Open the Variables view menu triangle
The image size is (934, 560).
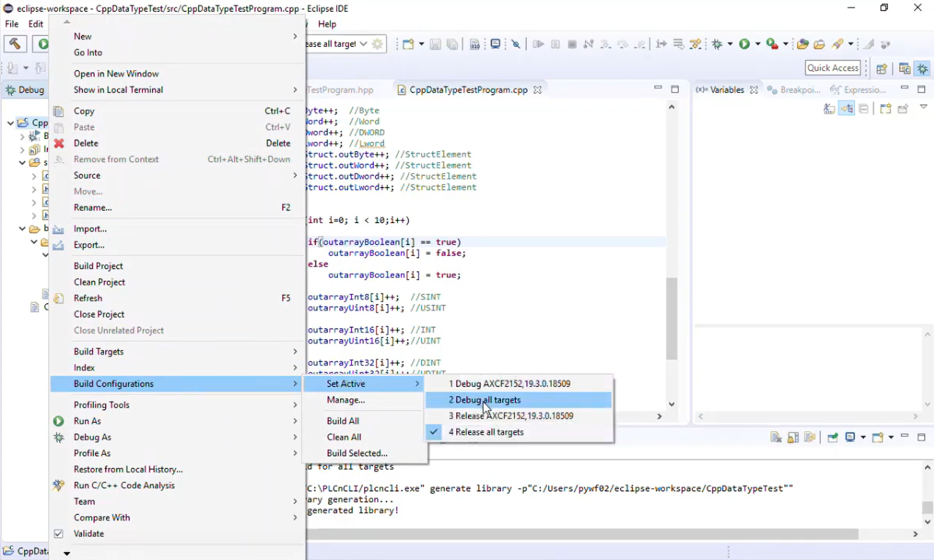(924, 107)
